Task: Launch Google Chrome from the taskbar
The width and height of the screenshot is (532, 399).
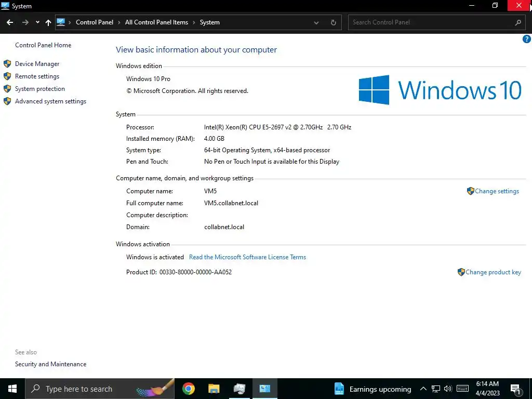Action: [188, 389]
